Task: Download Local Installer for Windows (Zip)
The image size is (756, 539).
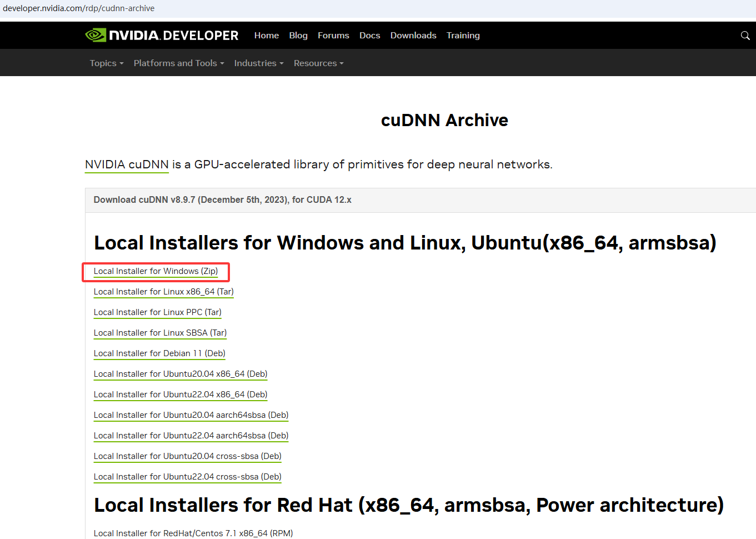Action: coord(156,271)
